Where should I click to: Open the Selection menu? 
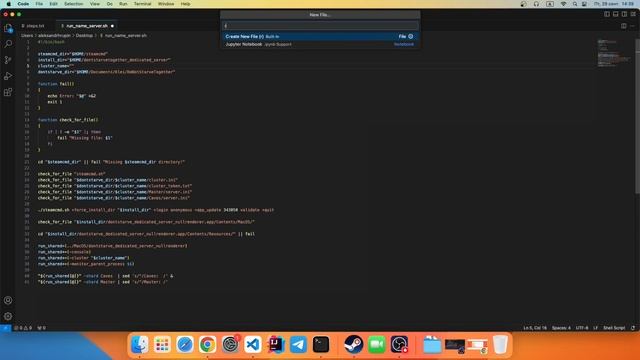point(73,4)
